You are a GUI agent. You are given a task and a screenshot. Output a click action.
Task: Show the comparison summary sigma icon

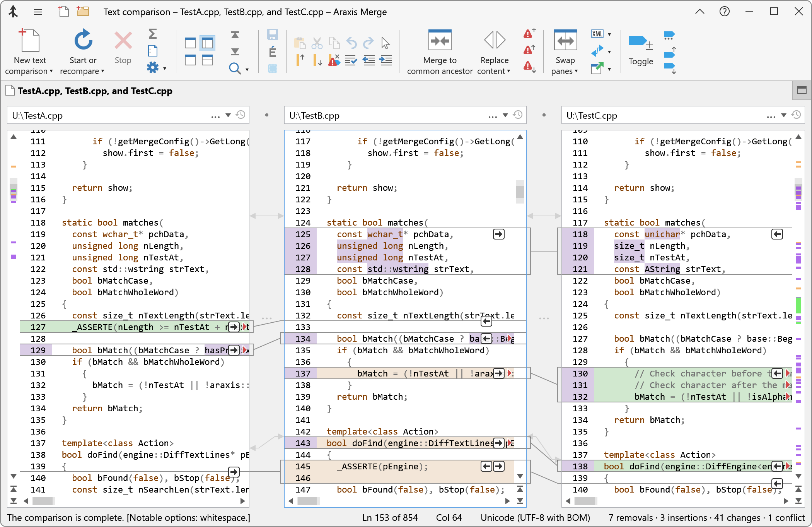pyautogui.click(x=153, y=34)
